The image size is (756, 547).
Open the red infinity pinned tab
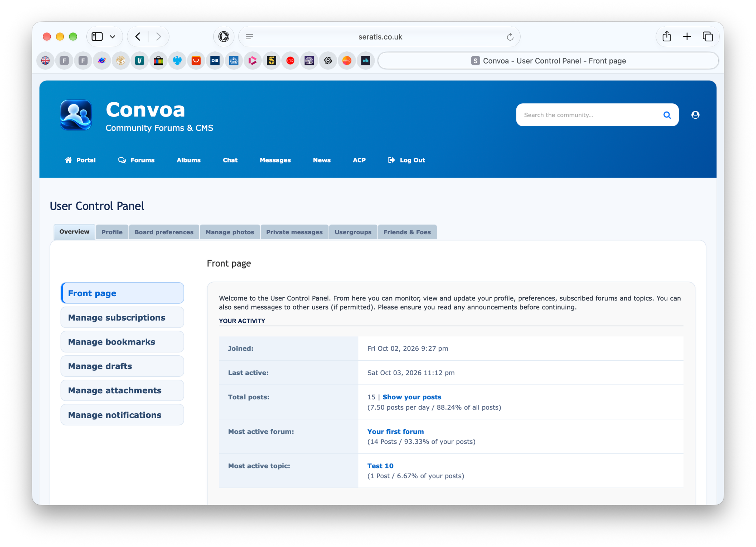[290, 61]
